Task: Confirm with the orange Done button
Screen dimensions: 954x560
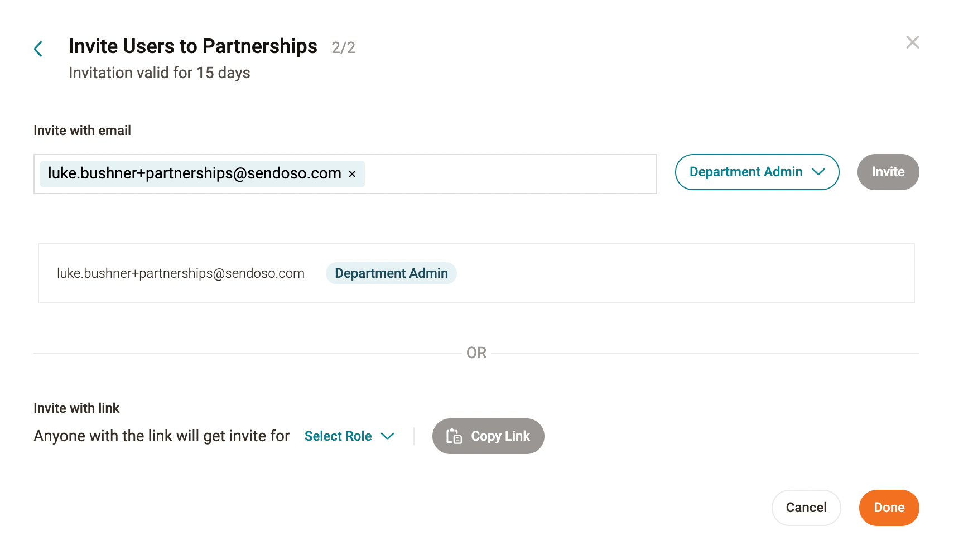Action: click(889, 508)
